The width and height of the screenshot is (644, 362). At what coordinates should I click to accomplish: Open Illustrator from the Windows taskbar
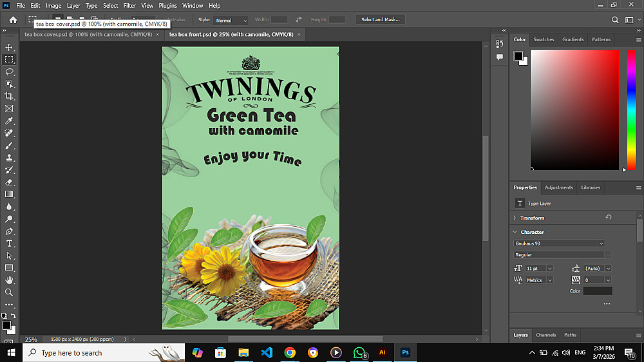pyautogui.click(x=382, y=352)
